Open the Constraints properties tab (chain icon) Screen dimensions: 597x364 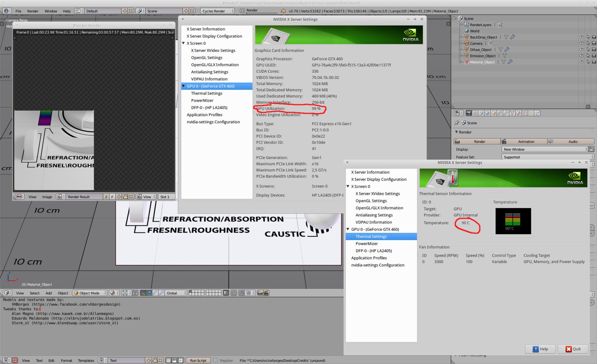click(x=500, y=113)
